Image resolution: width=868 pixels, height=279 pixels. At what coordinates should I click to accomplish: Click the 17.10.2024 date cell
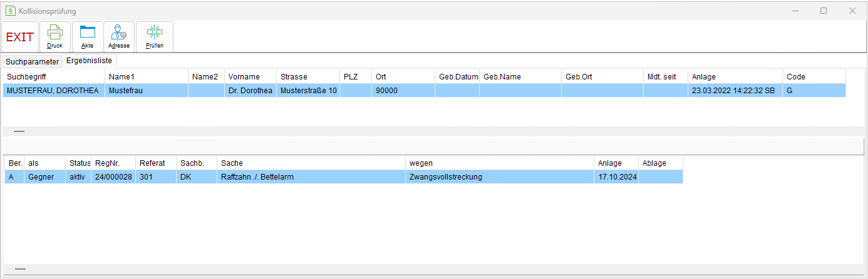[x=616, y=177]
